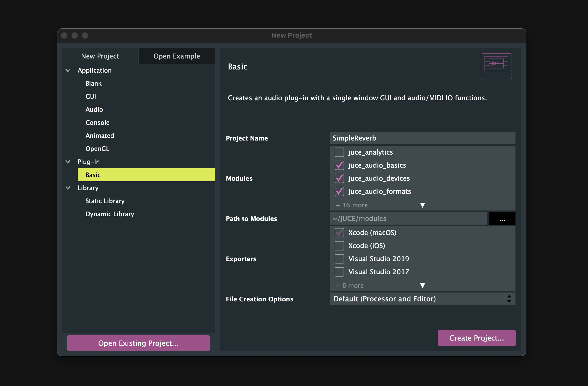588x386 pixels.
Task: Toggle the Xcode (macOS) exporter checkbox
Action: click(x=339, y=233)
